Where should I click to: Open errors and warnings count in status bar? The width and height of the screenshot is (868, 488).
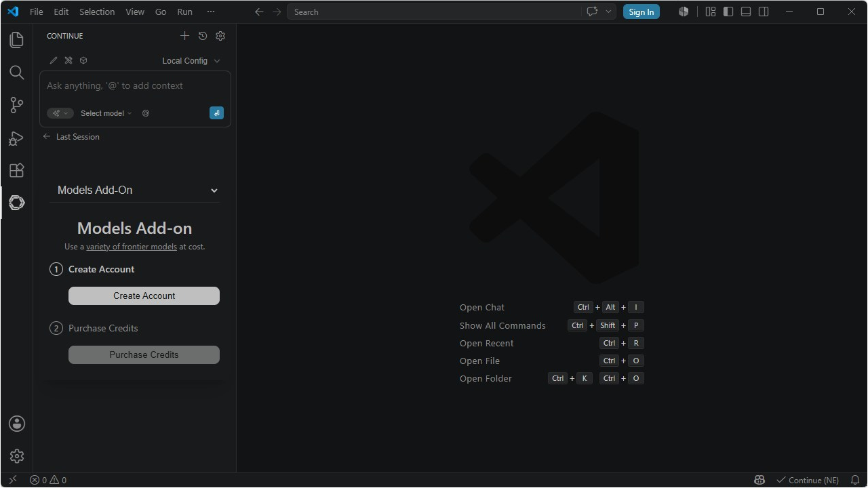[48, 480]
